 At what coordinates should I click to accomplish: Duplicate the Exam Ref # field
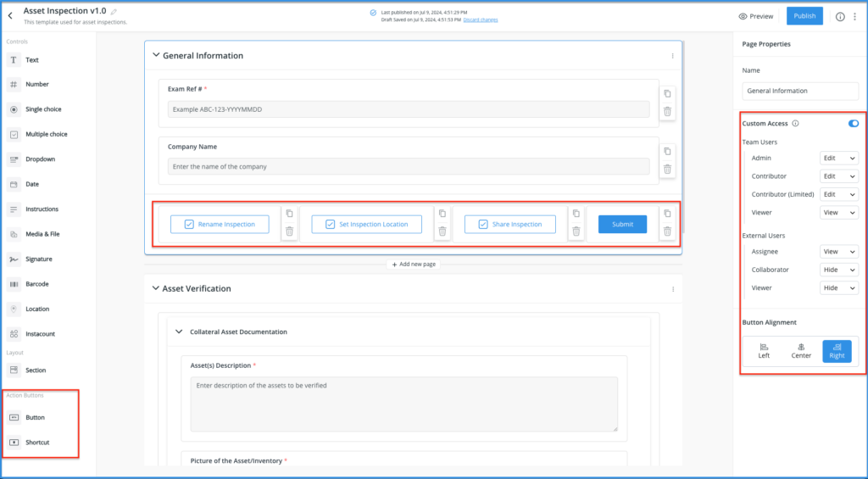pos(667,94)
